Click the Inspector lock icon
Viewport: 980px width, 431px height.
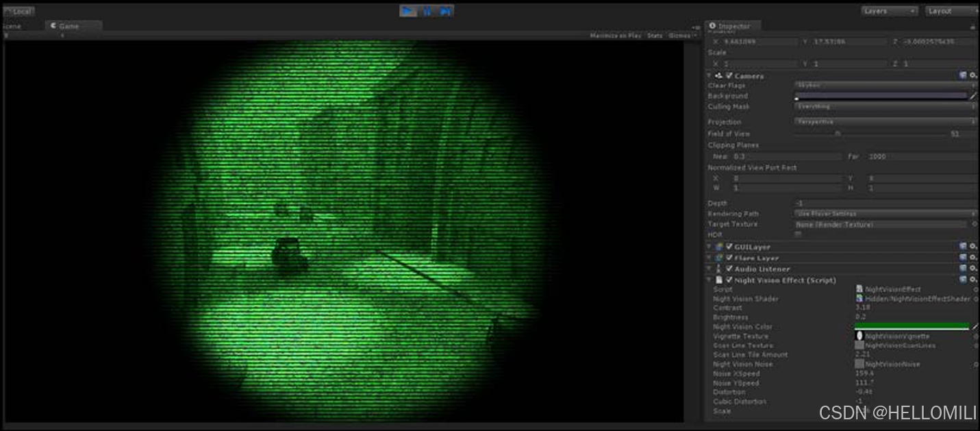tap(973, 27)
